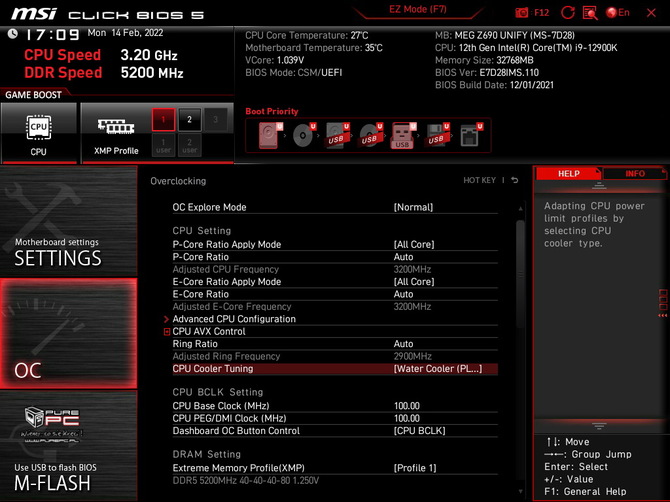Viewport: 670px width, 502px height.
Task: Select the optical disc boot device icon
Action: click(x=304, y=135)
